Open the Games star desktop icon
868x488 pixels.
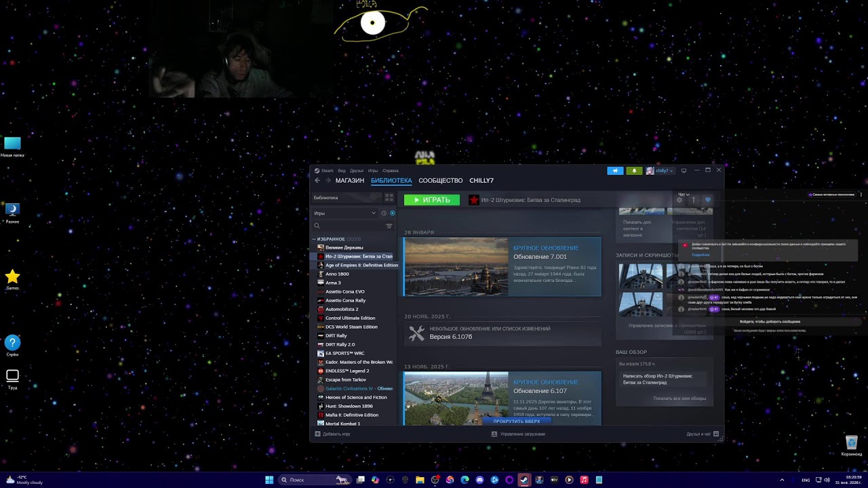tap(12, 279)
